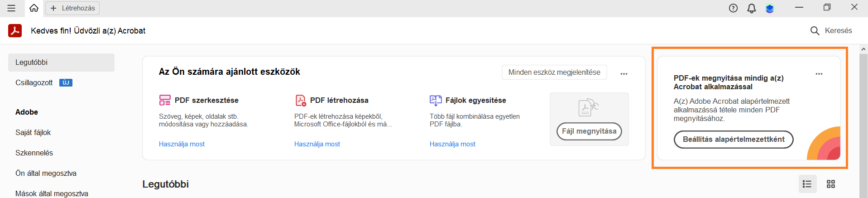868x198 pixels.
Task: Switch to grid thumbnail view
Action: pos(831,184)
